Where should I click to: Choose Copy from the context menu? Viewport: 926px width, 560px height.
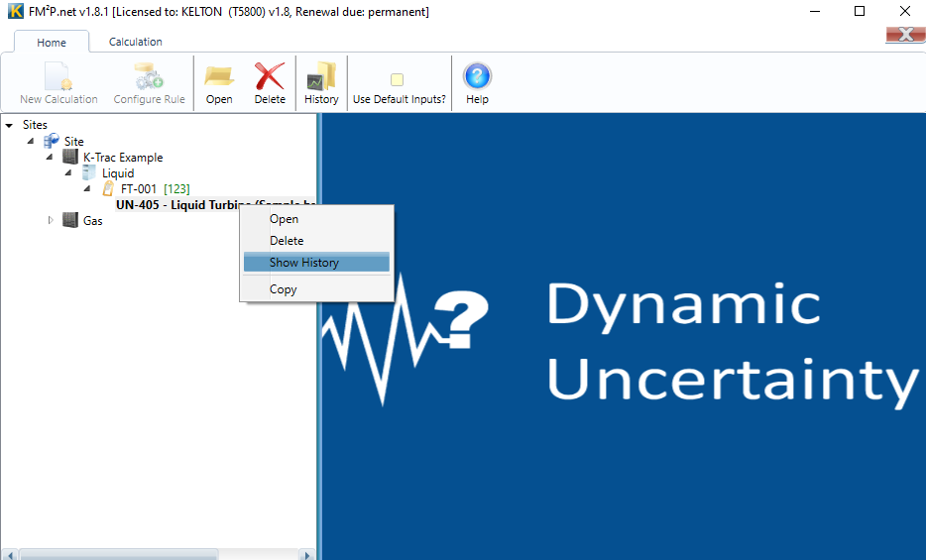pyautogui.click(x=316, y=289)
